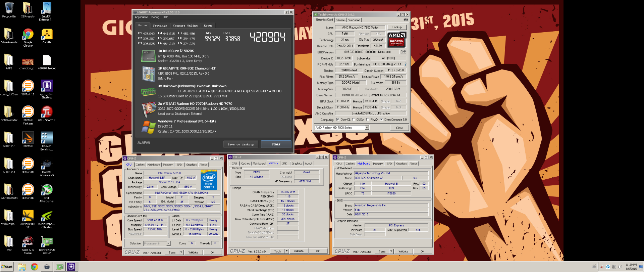
Task: Open the GTL shortcut icon
Action: (47, 114)
